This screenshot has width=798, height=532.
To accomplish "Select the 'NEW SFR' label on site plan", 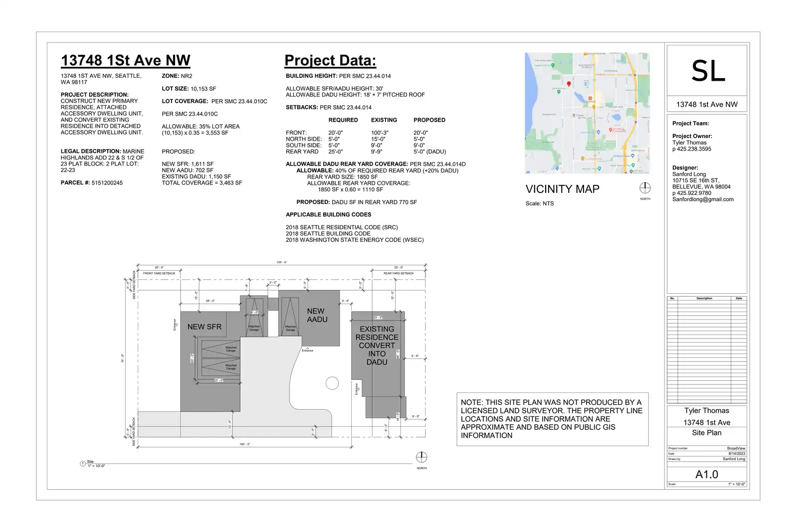I will click(x=204, y=327).
